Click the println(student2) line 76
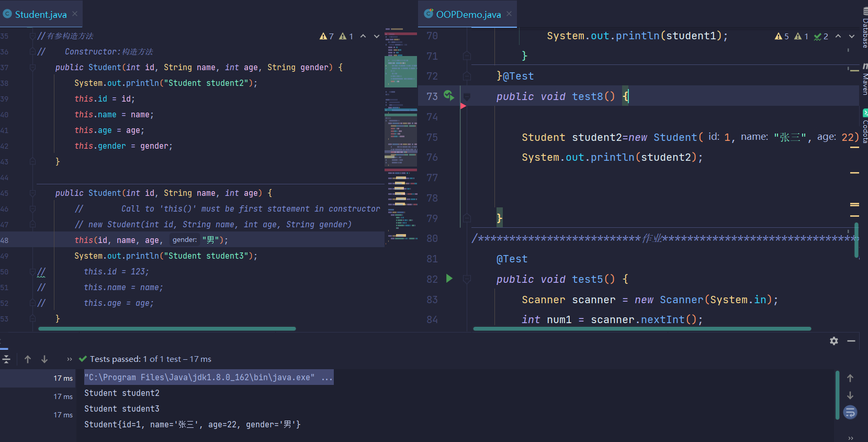 click(x=612, y=158)
